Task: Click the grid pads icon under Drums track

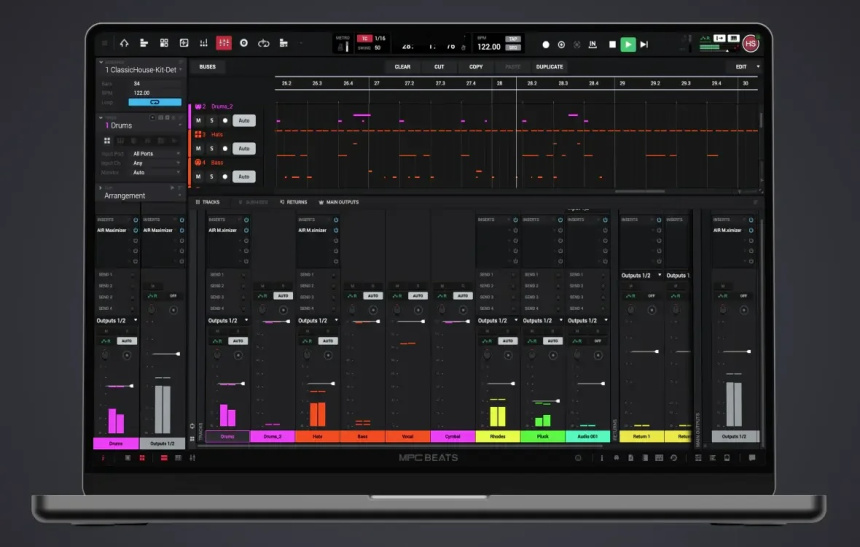Action: 107,140
